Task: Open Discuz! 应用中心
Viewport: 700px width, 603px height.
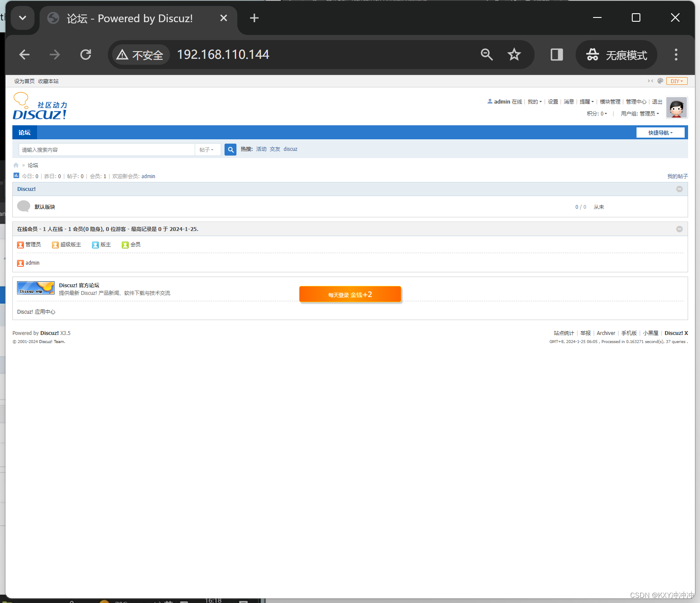Action: click(x=36, y=312)
